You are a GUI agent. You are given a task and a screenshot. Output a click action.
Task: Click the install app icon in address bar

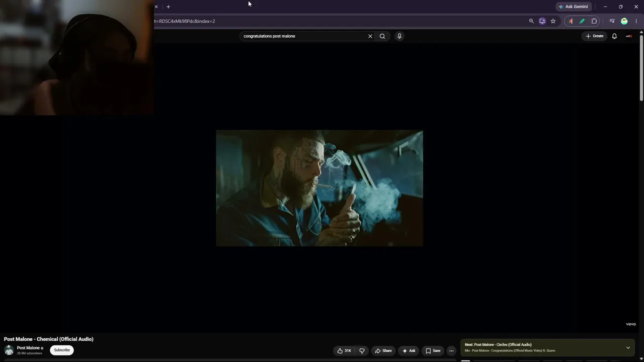(x=542, y=21)
